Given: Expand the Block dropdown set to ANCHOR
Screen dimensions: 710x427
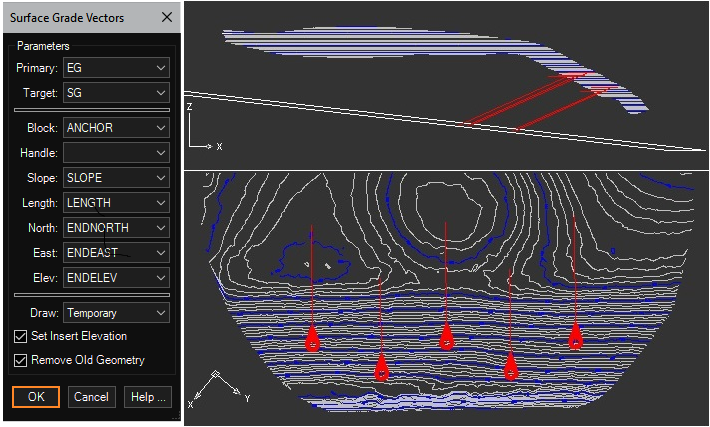Looking at the screenshot, I should pyautogui.click(x=116, y=128).
